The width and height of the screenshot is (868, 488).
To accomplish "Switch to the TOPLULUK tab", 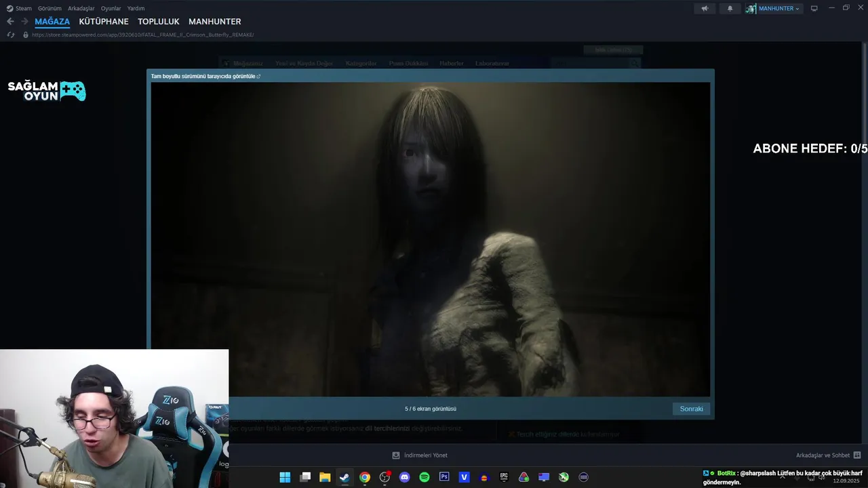I will [159, 22].
